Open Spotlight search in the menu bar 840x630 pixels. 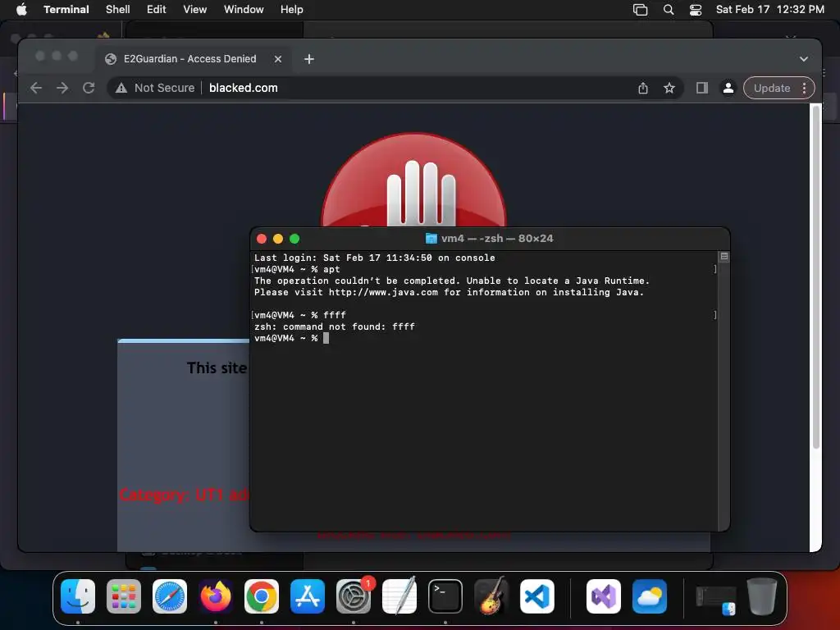[x=668, y=9]
